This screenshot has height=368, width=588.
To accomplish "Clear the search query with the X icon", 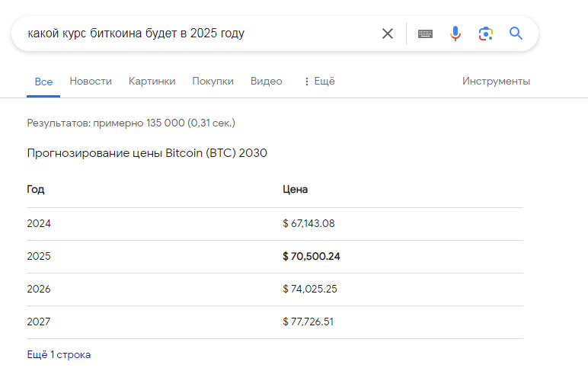I will pyautogui.click(x=388, y=34).
